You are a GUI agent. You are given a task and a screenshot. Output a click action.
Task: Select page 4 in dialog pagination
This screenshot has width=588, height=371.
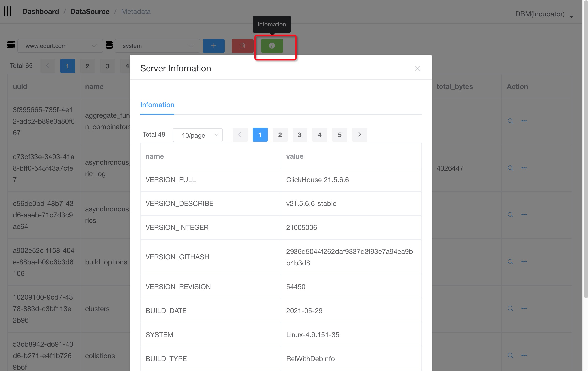320,135
